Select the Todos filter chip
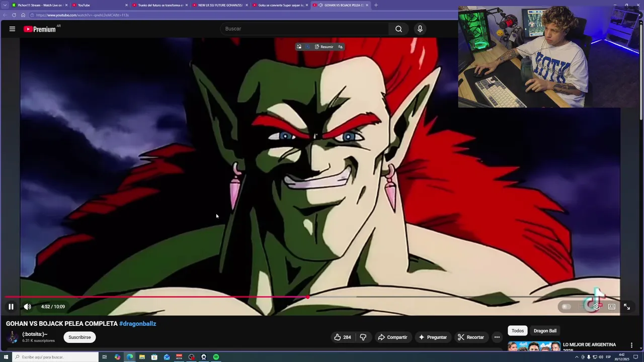 point(518,331)
